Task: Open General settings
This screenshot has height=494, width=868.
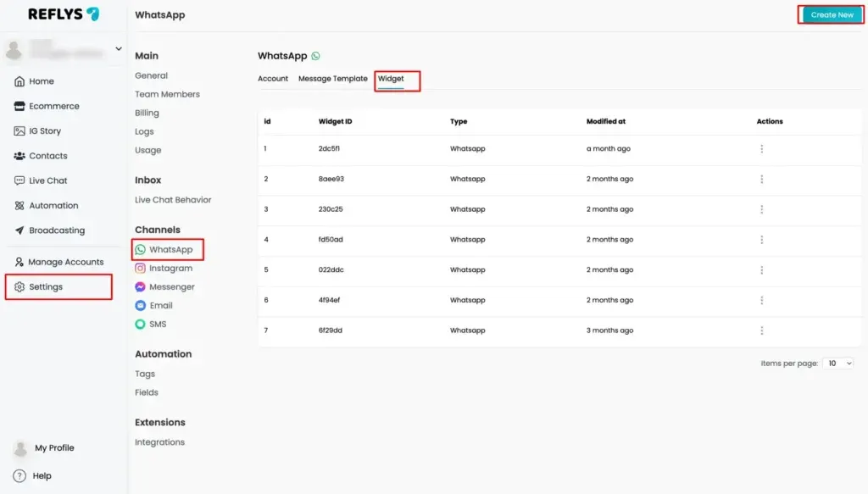Action: (x=151, y=75)
